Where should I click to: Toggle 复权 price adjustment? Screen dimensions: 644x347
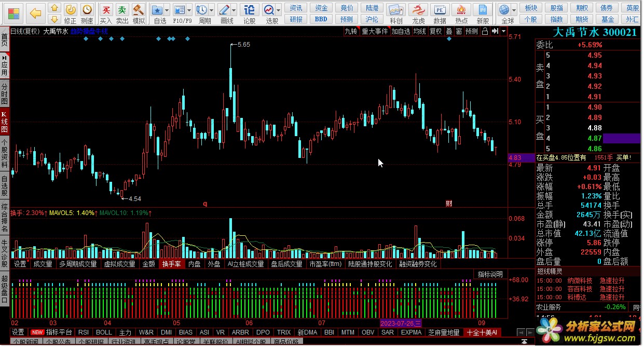(435, 31)
